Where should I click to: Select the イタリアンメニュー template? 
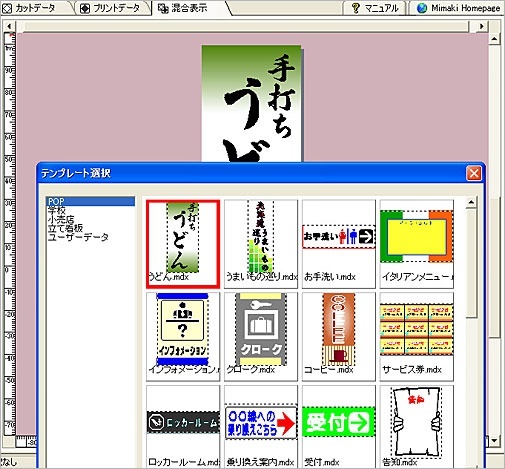[x=417, y=244]
